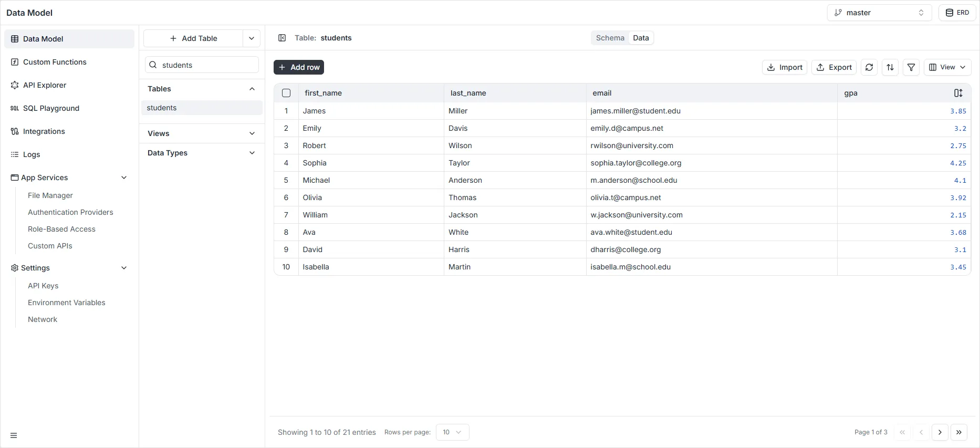Open the Add Table dropdown arrow
This screenshot has height=448, width=980.
252,38
